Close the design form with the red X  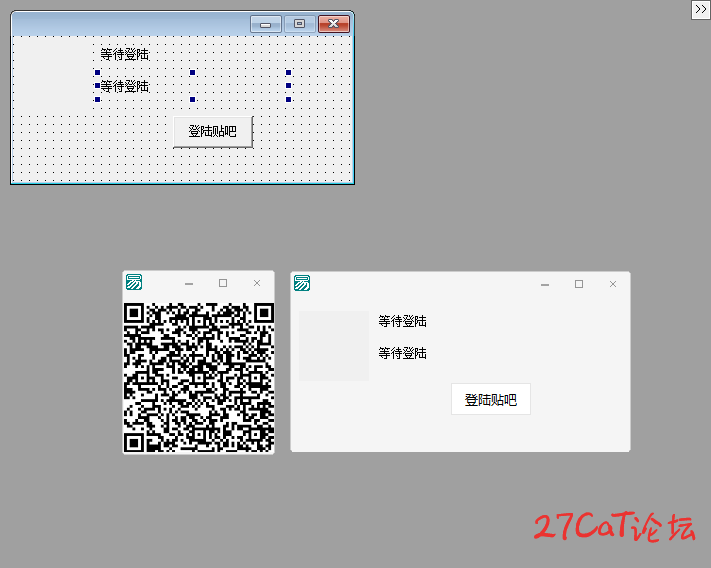coord(334,24)
